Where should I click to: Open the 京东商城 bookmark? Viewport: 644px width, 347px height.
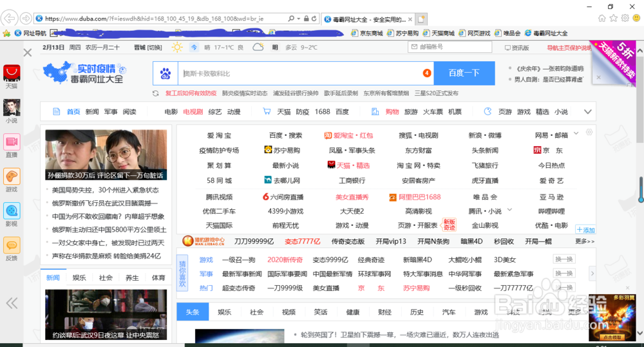pos(367,33)
